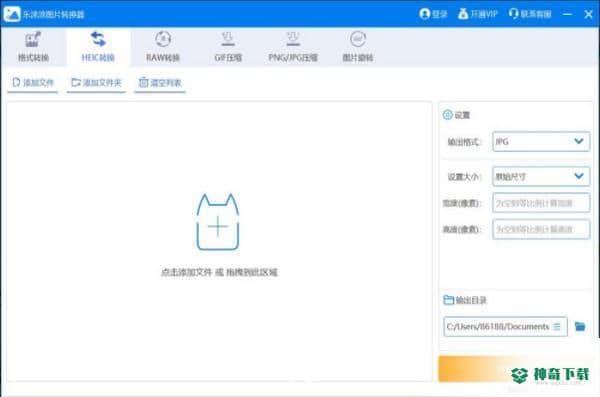
Task: Open the 格式转换 format conversion tab
Action: point(33,47)
